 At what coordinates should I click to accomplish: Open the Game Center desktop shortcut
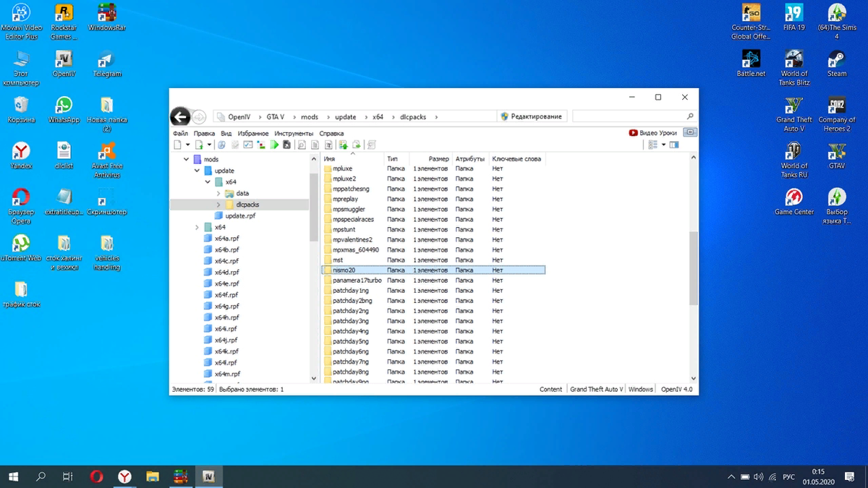[794, 202]
